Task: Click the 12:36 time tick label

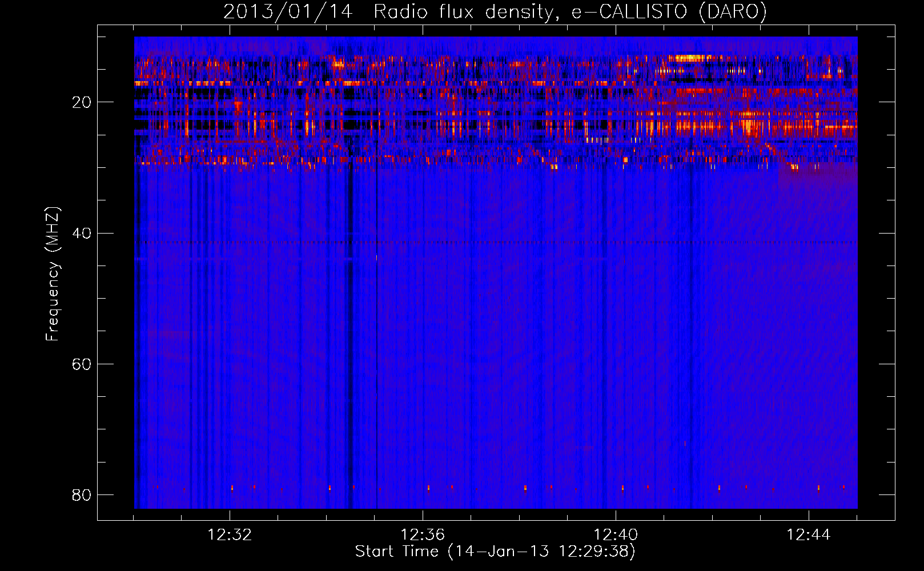Action: click(x=423, y=535)
